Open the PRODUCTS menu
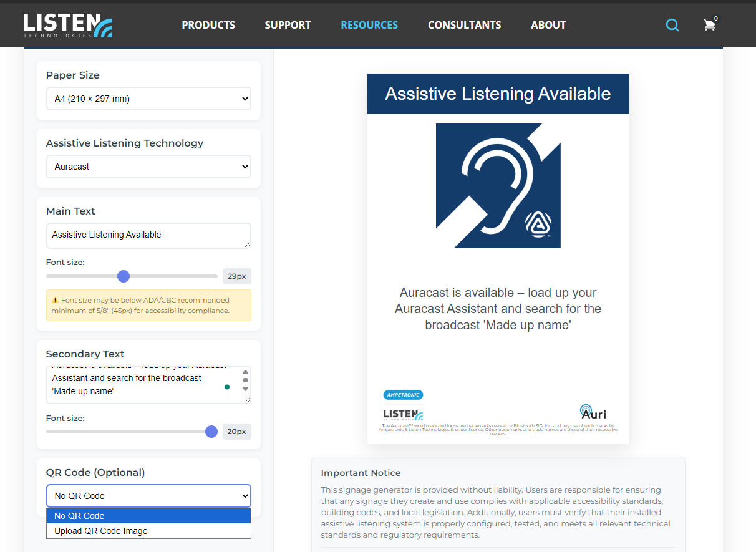Image resolution: width=756 pixels, height=552 pixels. tap(208, 25)
